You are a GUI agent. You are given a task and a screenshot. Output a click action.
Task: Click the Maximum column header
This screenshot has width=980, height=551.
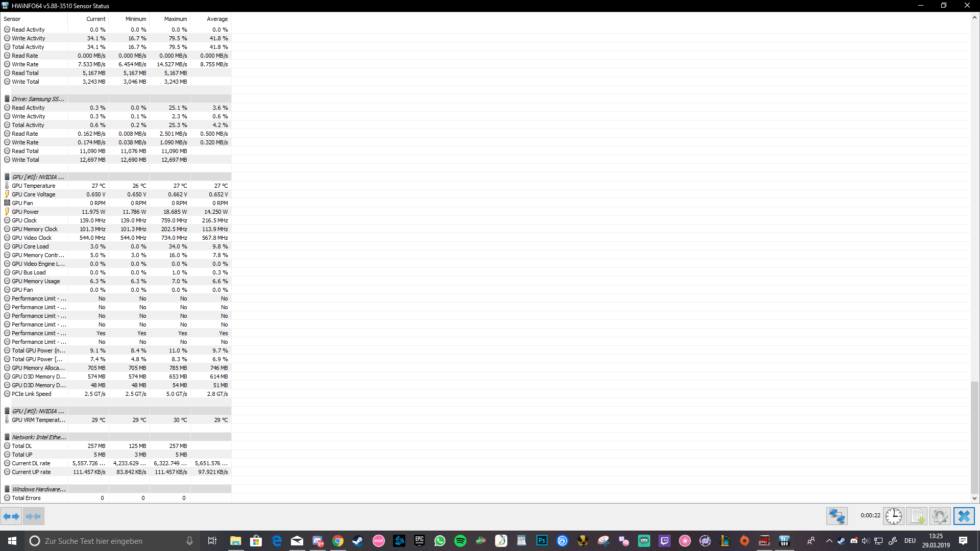(x=176, y=19)
